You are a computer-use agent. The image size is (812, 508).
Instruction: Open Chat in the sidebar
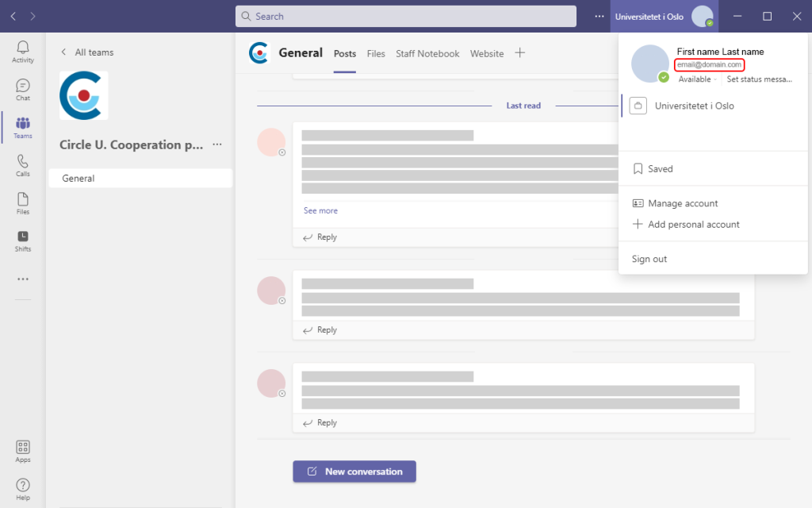point(23,90)
